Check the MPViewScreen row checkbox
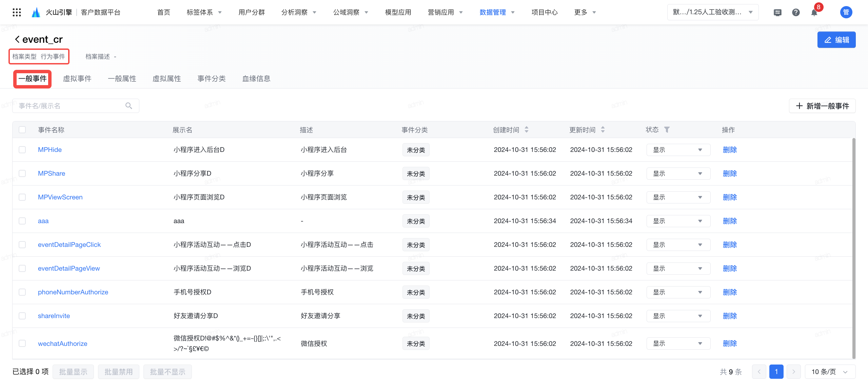 coord(22,197)
